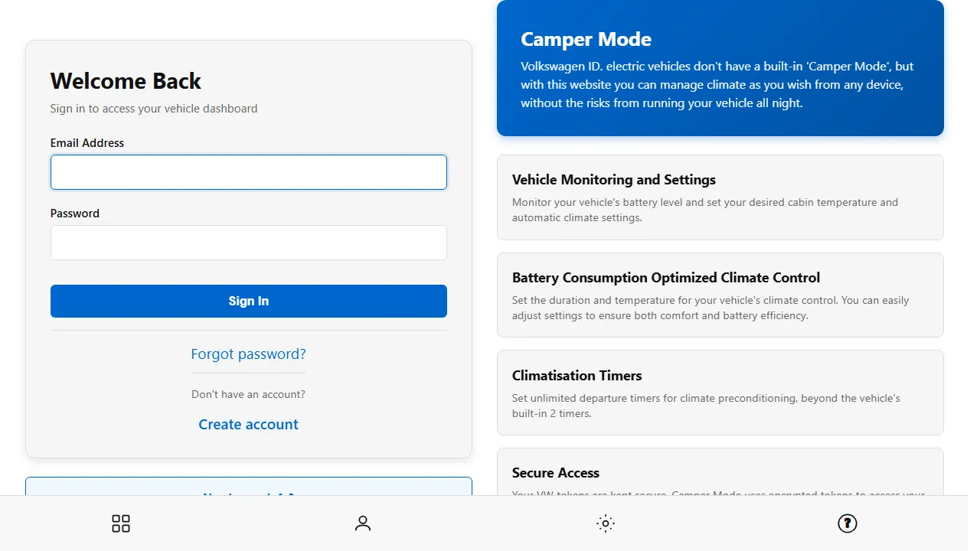Click the Climatisation Timers heading text
Image resolution: width=980 pixels, height=551 pixels.
pyautogui.click(x=577, y=376)
